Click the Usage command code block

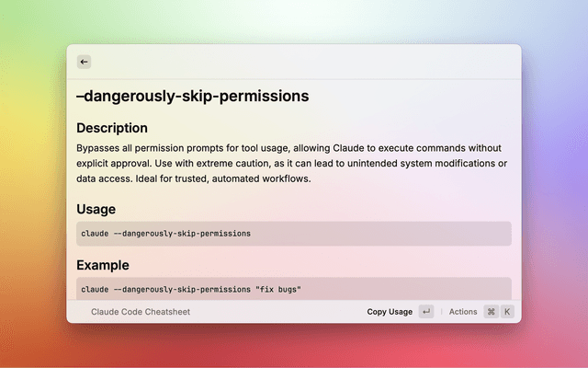click(294, 234)
